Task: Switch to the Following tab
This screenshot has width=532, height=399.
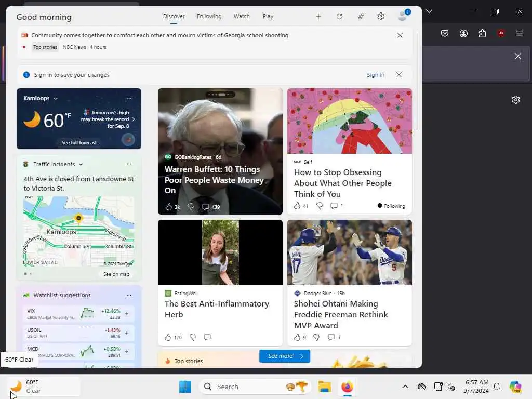Action: [x=209, y=16]
